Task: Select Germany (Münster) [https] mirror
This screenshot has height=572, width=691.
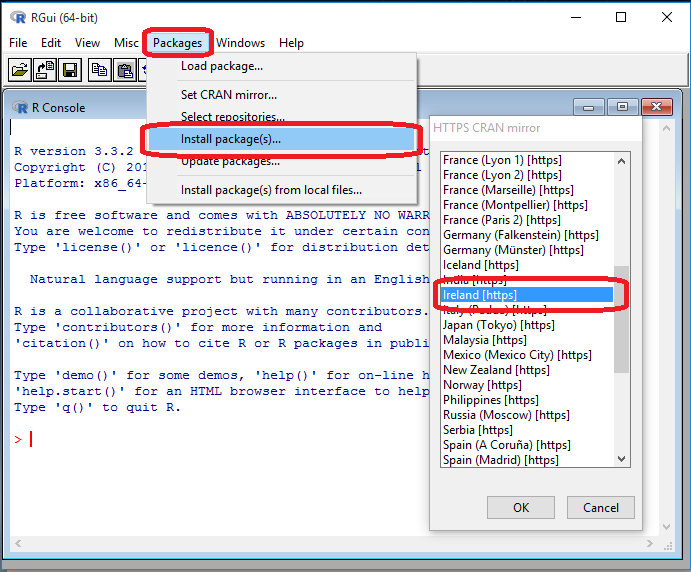Action: coord(527,250)
